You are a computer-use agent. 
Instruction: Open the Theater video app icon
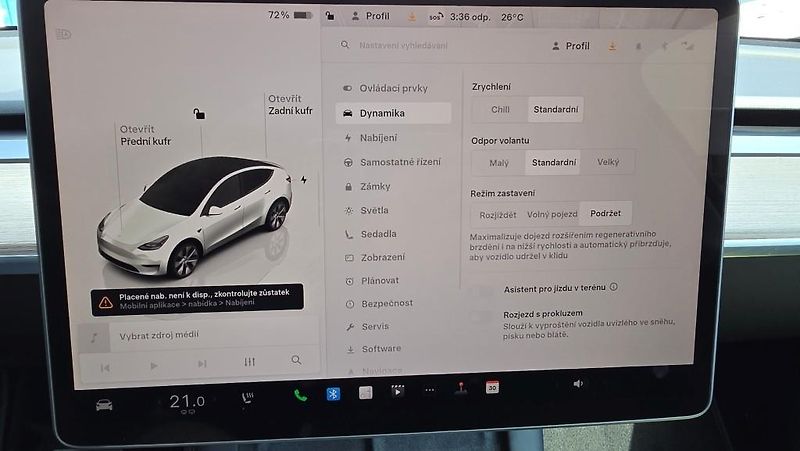397,391
